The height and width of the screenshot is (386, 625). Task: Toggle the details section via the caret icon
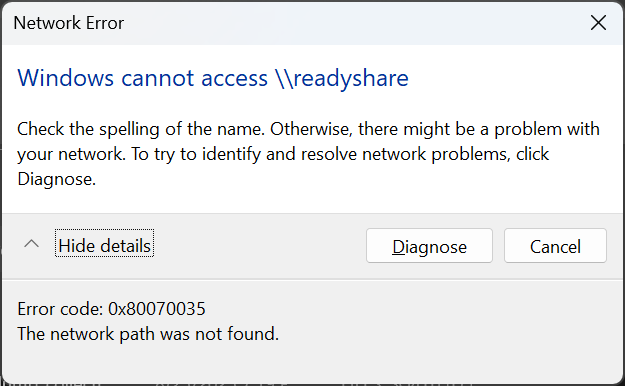(31, 244)
